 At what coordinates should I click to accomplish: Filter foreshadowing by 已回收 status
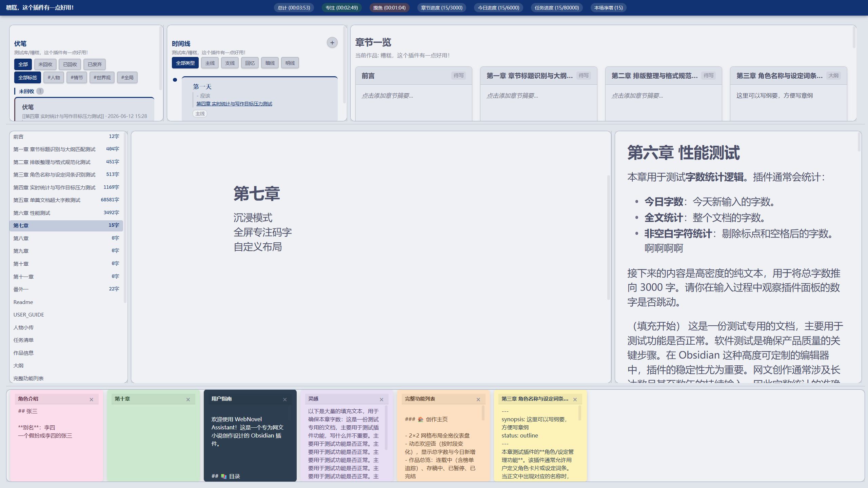tap(70, 64)
